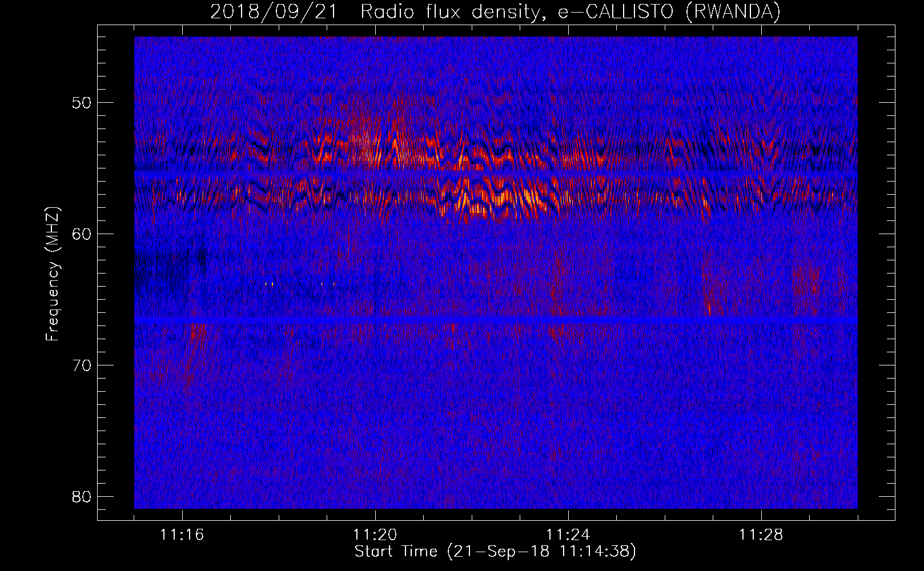924x571 pixels.
Task: Click the 50 frequency tick label
Action: pyautogui.click(x=82, y=103)
